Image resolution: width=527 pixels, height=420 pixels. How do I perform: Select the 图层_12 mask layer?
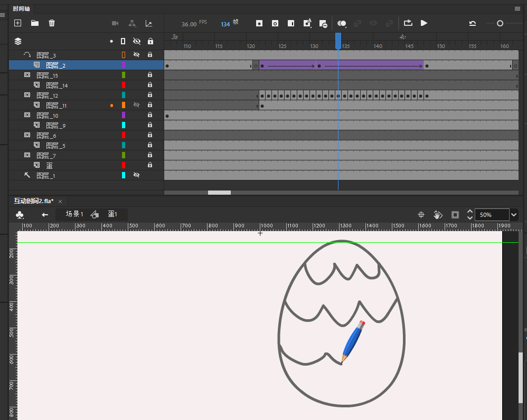point(48,96)
